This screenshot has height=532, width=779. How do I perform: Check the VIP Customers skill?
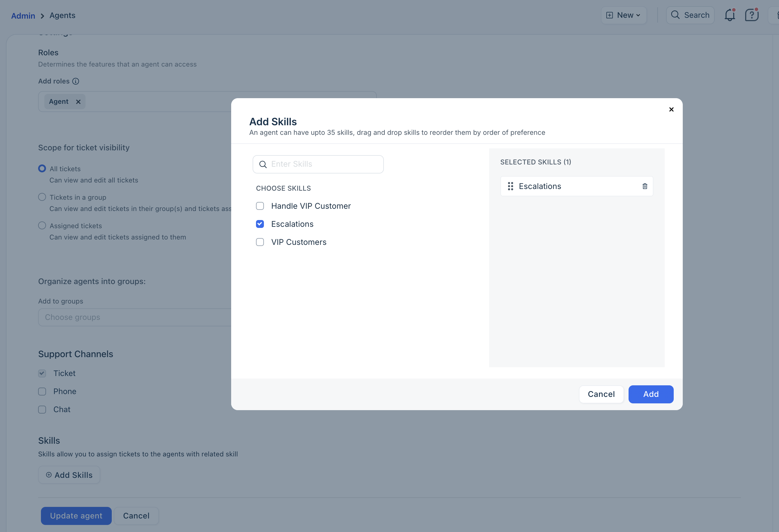(260, 242)
